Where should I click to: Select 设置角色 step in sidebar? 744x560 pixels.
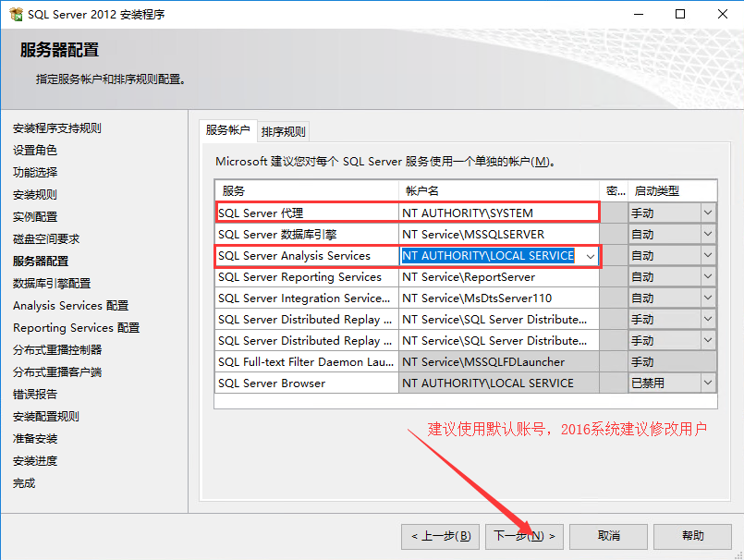pyautogui.click(x=35, y=151)
